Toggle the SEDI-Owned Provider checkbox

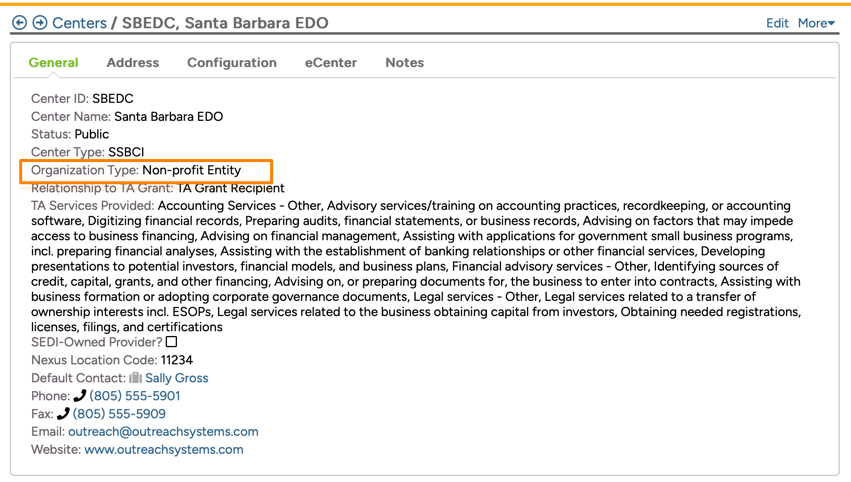[x=172, y=342]
